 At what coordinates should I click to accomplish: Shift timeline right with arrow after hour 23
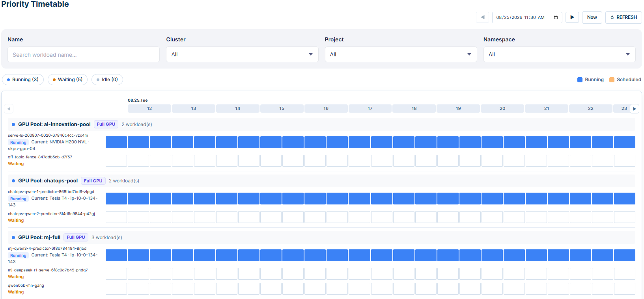click(x=635, y=109)
